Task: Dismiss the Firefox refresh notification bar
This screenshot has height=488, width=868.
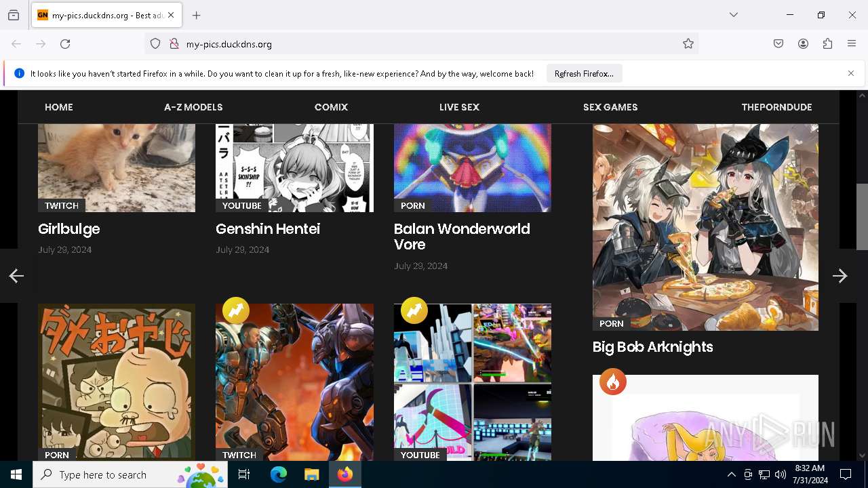Action: (x=851, y=73)
